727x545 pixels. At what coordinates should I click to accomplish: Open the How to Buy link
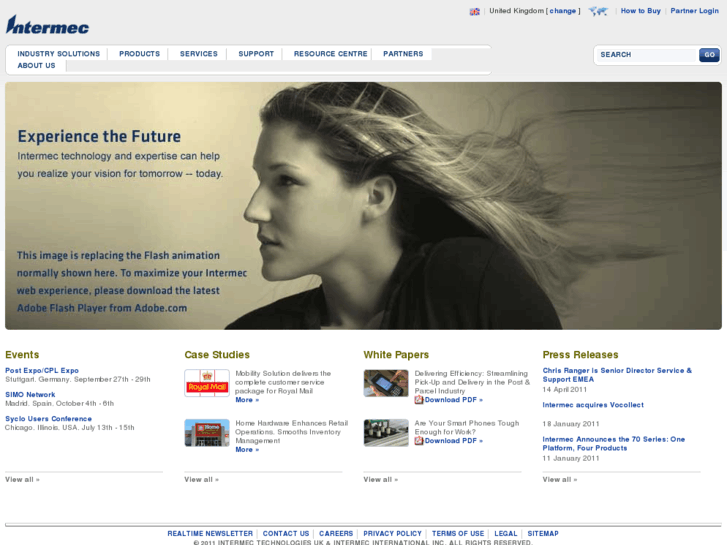click(640, 11)
